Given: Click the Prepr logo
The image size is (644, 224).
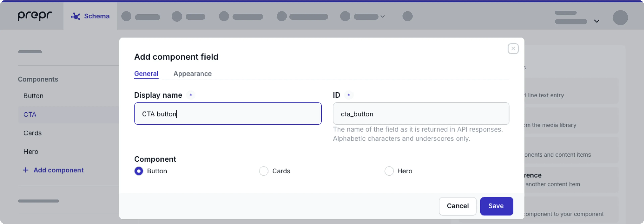Looking at the screenshot, I should coord(35,16).
